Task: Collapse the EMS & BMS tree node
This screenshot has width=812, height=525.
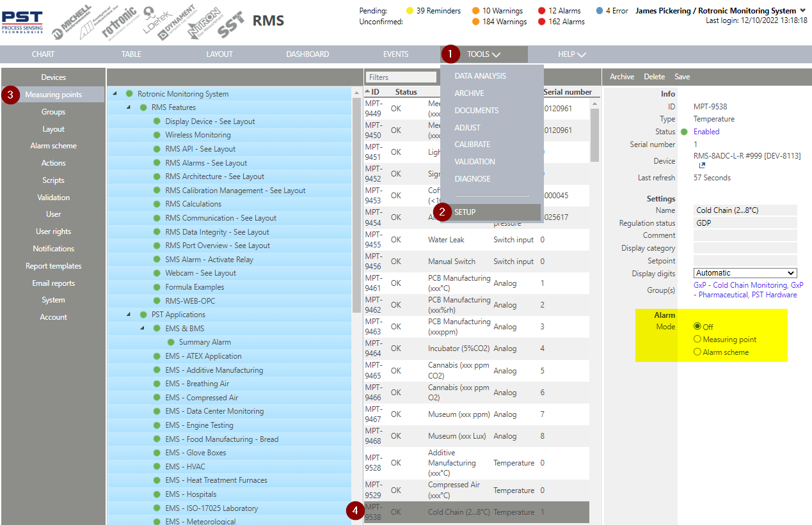Action: (142, 329)
